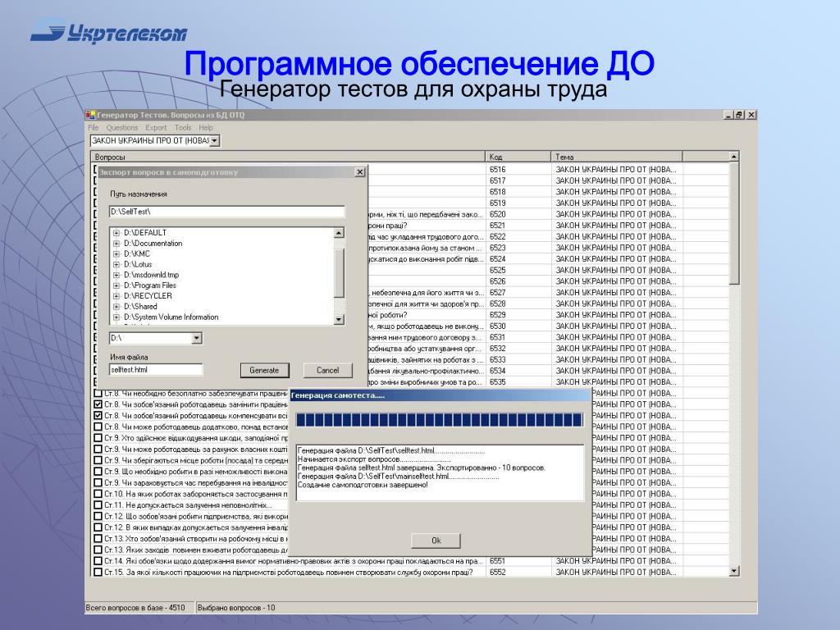Check Ст.8. Чи може роботодавець додатково

click(x=98, y=427)
